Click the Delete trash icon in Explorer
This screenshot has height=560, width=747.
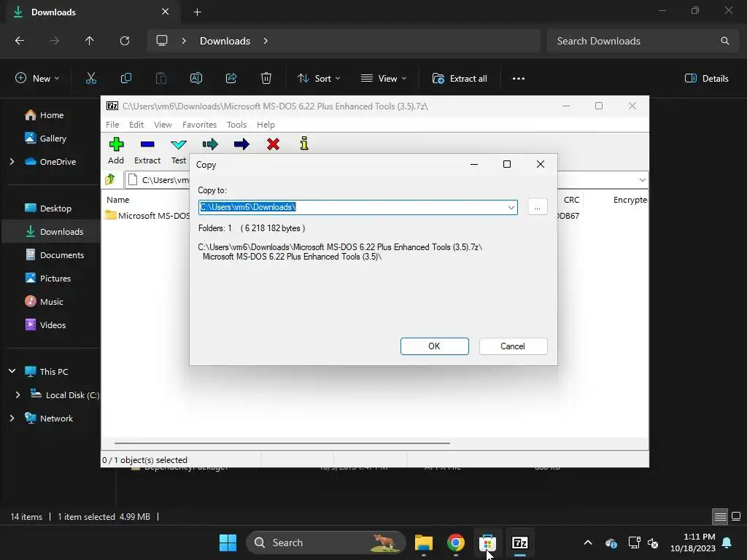coord(266,79)
